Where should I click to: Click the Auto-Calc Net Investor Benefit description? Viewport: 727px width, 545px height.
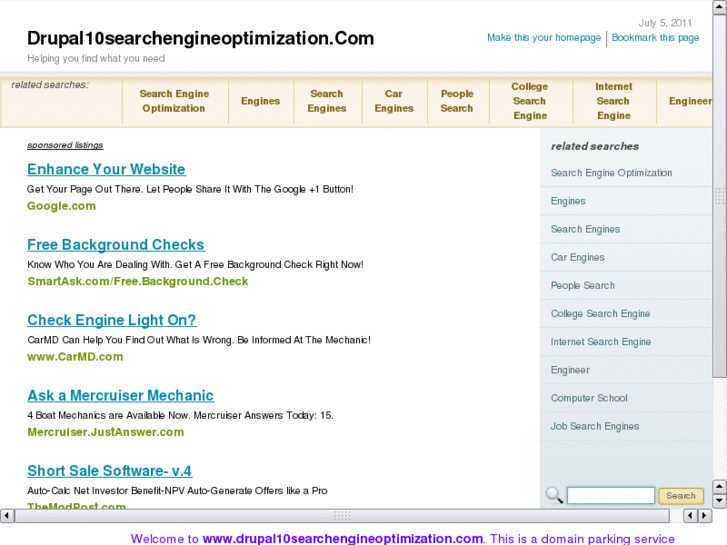click(x=177, y=491)
